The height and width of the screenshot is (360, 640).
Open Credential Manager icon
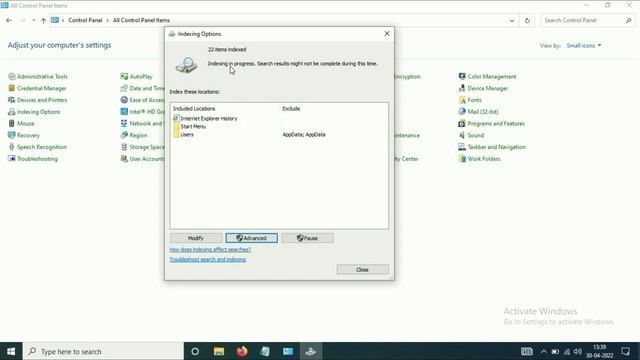click(x=11, y=88)
